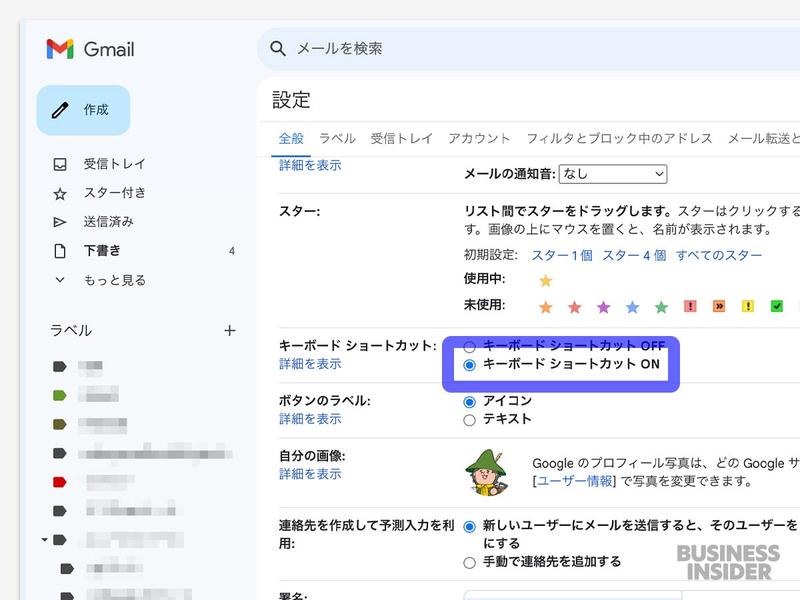Select キーボード ショートカット ON radio

click(x=469, y=365)
